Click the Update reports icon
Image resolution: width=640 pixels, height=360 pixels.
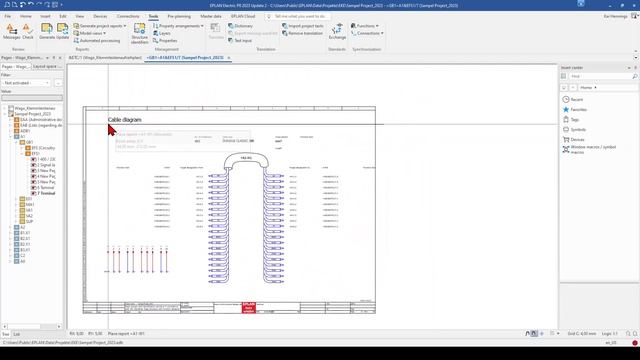(62, 31)
